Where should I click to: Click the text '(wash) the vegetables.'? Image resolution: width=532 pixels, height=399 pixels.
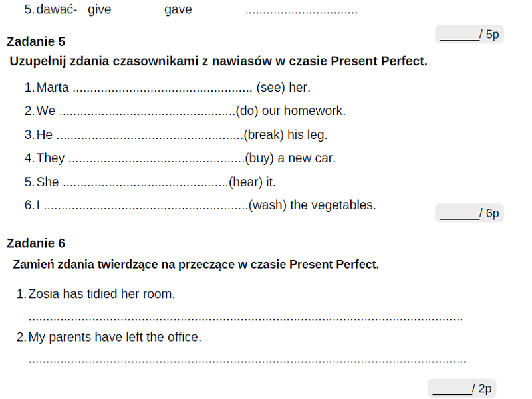(x=313, y=205)
